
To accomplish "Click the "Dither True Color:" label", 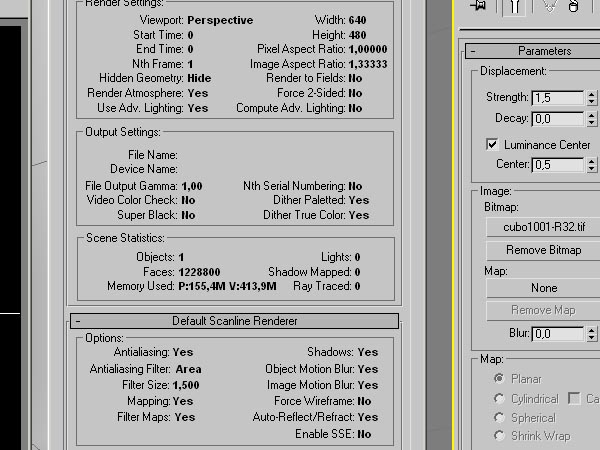I will tap(304, 215).
